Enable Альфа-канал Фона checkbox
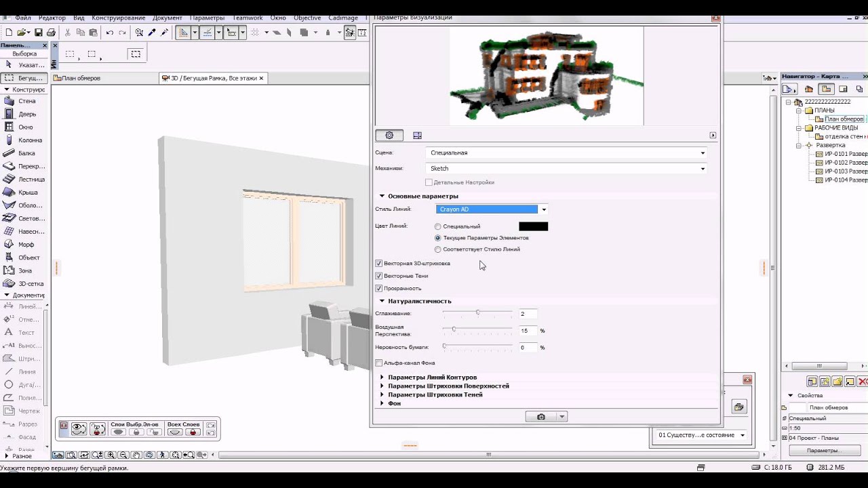868x488 pixels. pyautogui.click(x=378, y=363)
